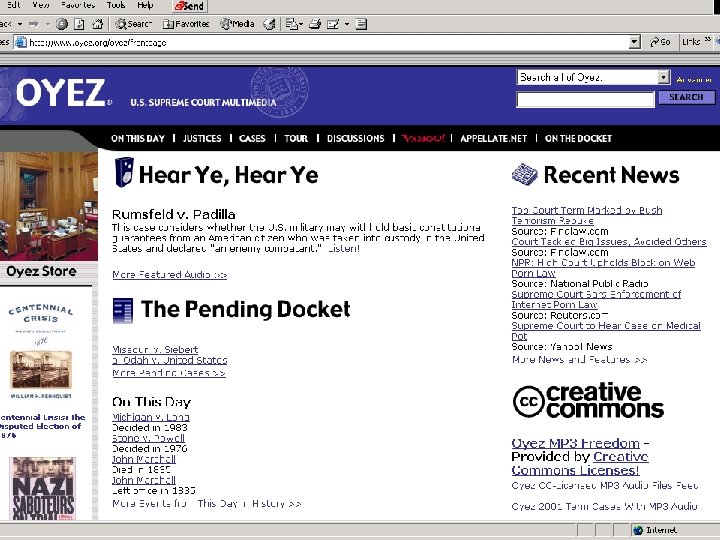Open the Search toolbar button
Image resolution: width=720 pixels, height=540 pixels.
point(133,24)
